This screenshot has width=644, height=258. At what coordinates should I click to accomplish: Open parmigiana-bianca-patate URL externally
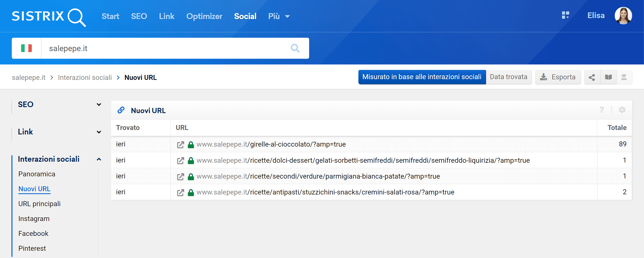click(180, 177)
